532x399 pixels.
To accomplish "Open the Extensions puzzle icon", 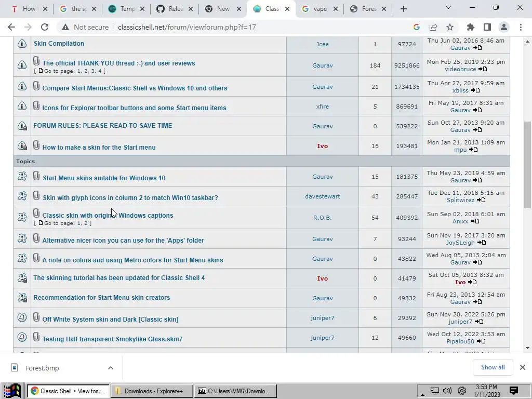I will click(x=471, y=27).
